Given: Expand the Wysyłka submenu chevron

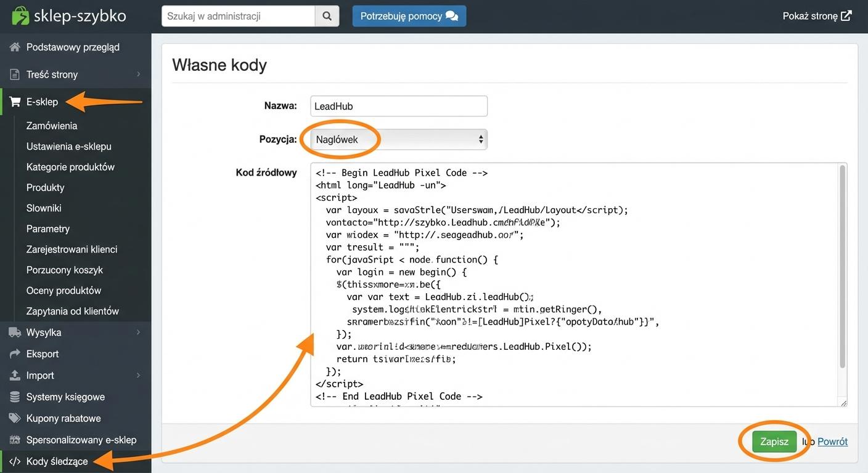Looking at the screenshot, I should (139, 333).
